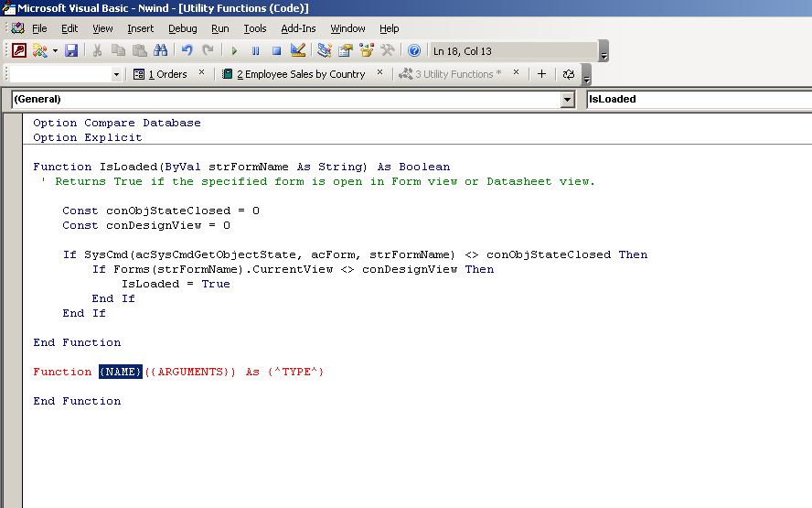Click the {^TYPE^} placeholder text
Image resolution: width=812 pixels, height=508 pixels.
295,372
